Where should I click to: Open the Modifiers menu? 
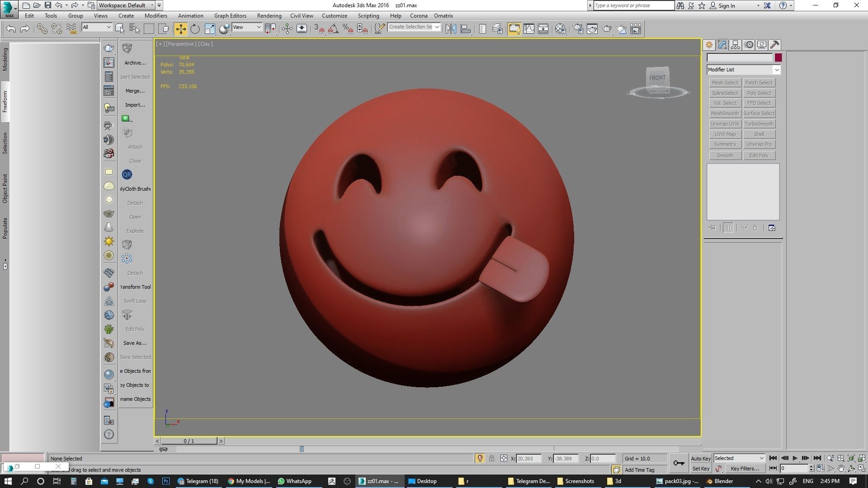tap(156, 16)
